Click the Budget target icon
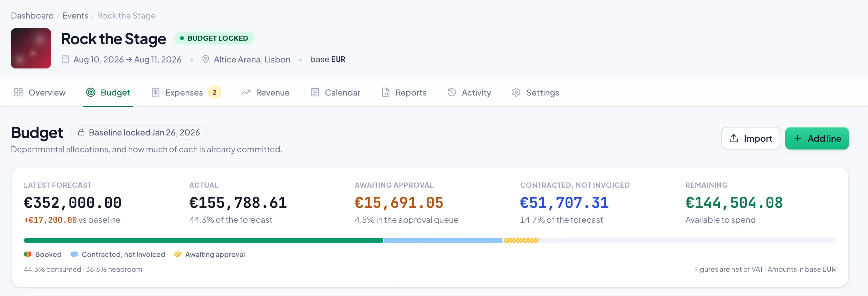Viewport: 868px width, 296px height. 91,92
